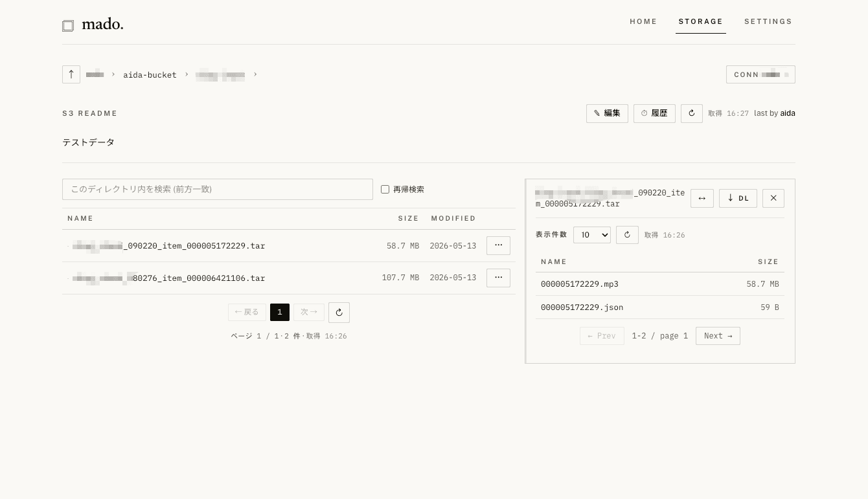Go up one directory with arrow icon
The height and width of the screenshot is (499, 868).
[x=71, y=74]
